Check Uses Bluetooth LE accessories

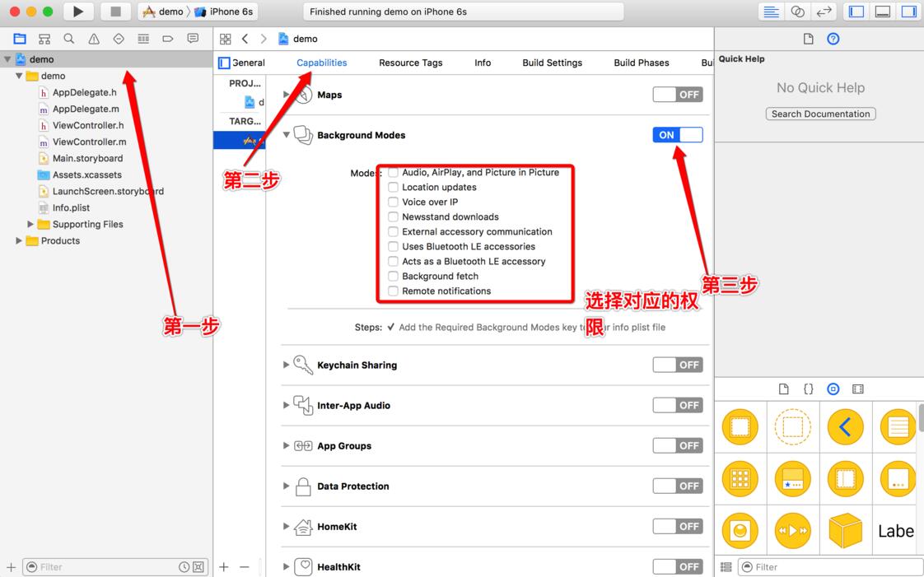pos(393,246)
